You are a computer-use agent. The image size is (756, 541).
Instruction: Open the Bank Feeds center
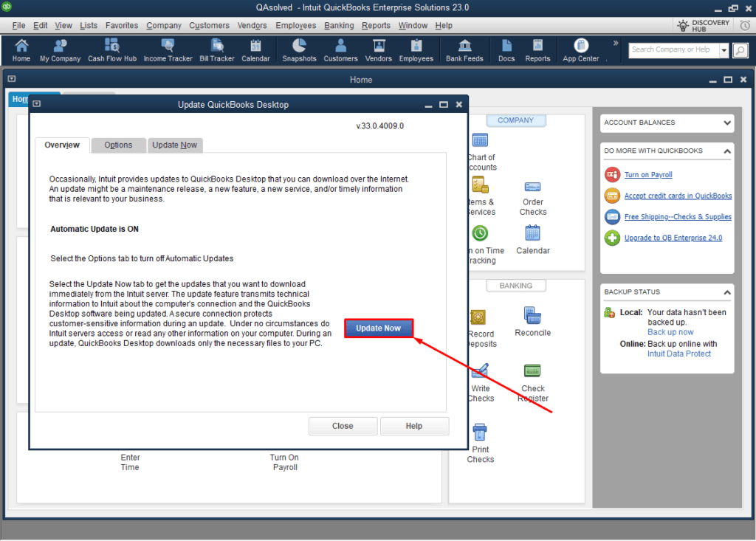464,49
